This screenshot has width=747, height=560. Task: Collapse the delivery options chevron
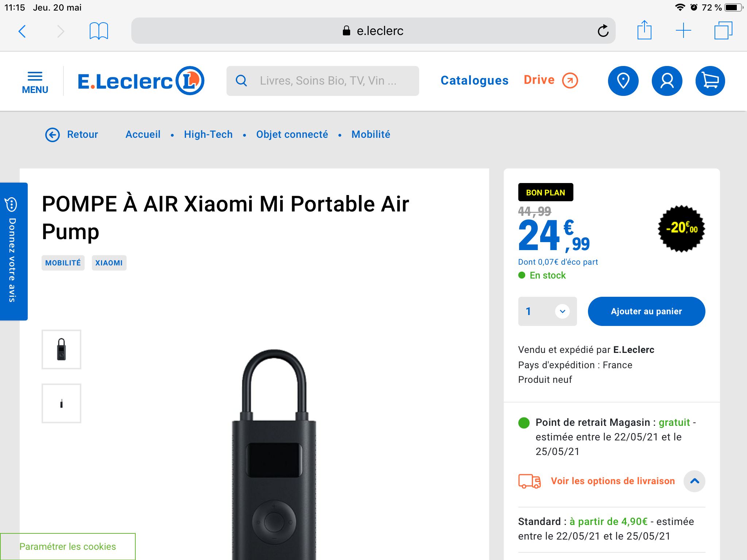(694, 481)
